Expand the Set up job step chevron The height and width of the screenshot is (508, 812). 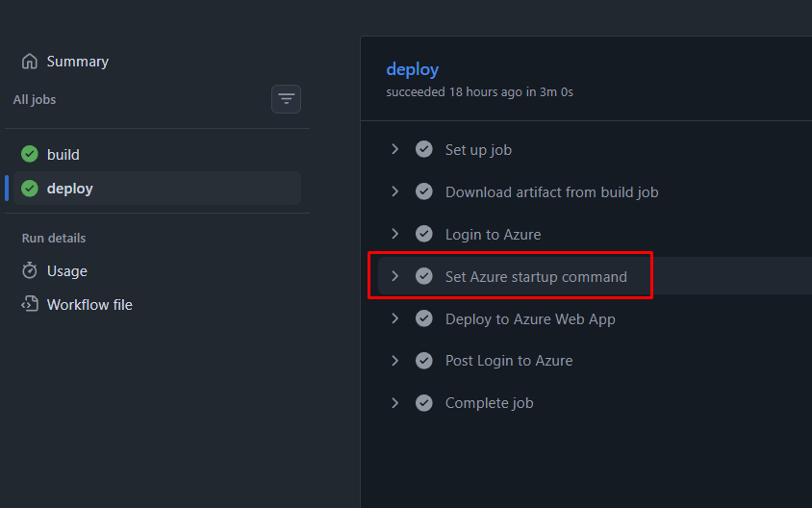395,149
